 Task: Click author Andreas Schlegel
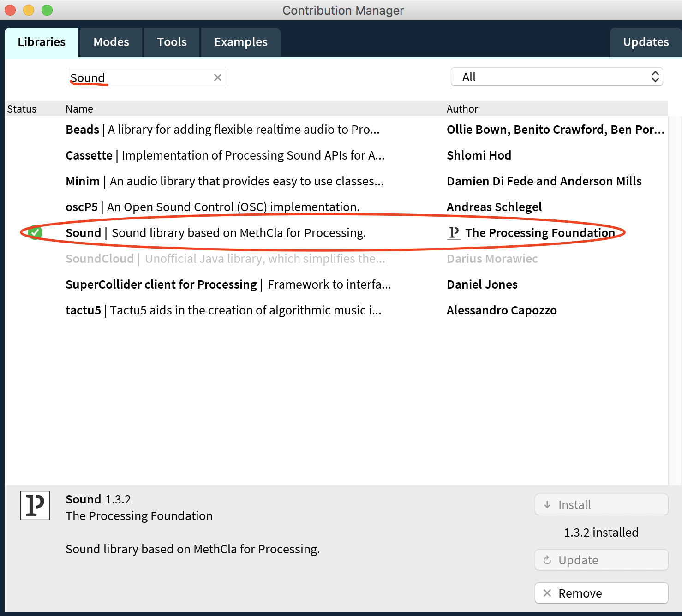coord(494,207)
